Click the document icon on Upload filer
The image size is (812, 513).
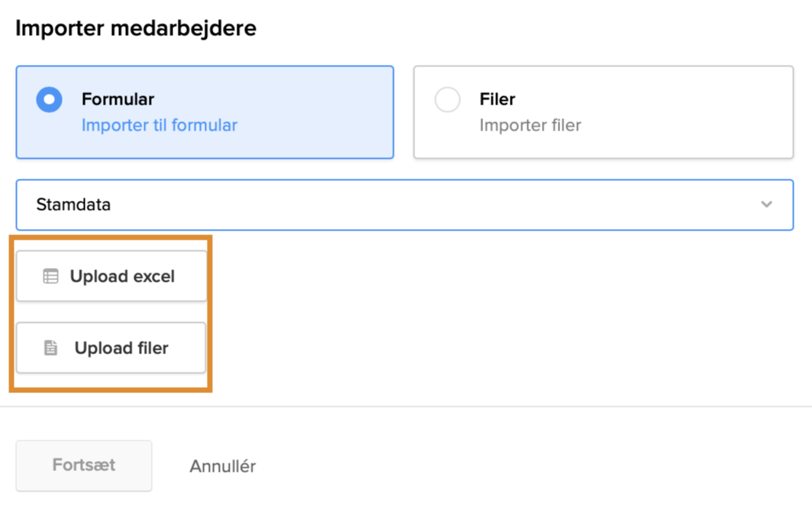pyautogui.click(x=50, y=348)
